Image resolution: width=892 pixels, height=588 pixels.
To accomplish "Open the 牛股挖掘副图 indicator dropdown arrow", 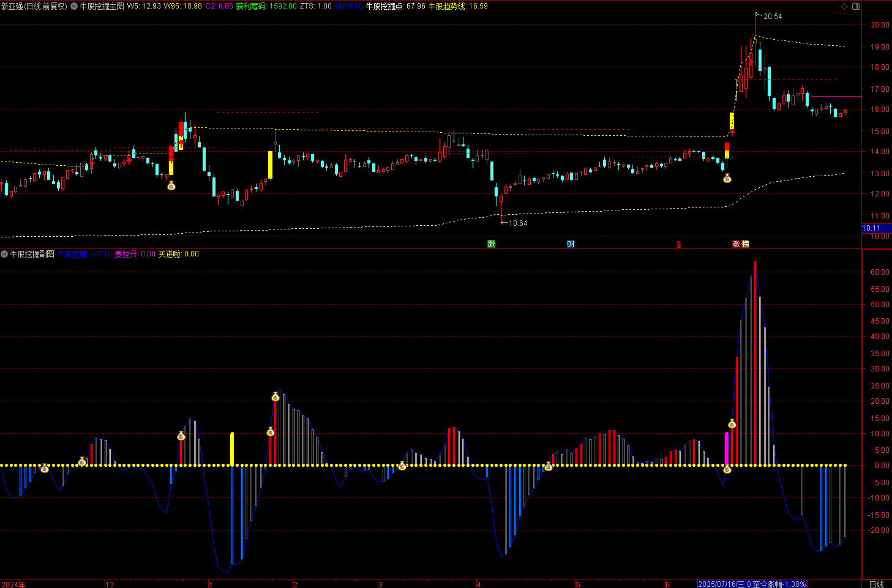I will 4,254.
